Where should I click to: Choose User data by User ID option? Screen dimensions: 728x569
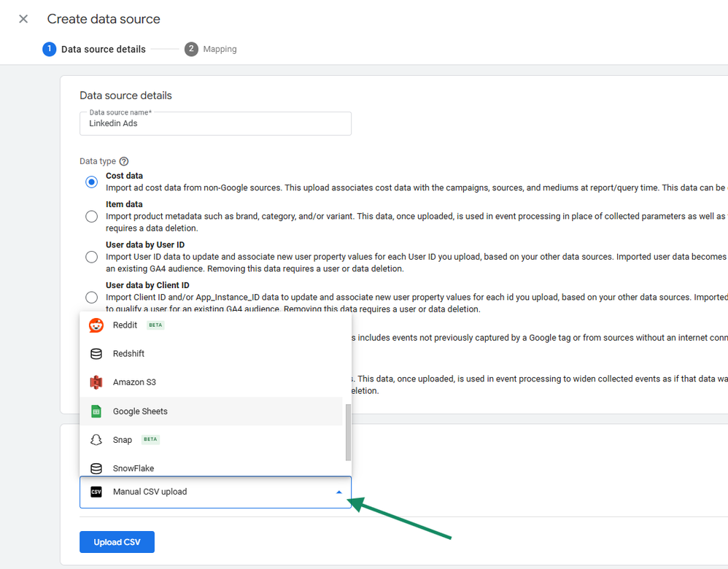coord(91,257)
